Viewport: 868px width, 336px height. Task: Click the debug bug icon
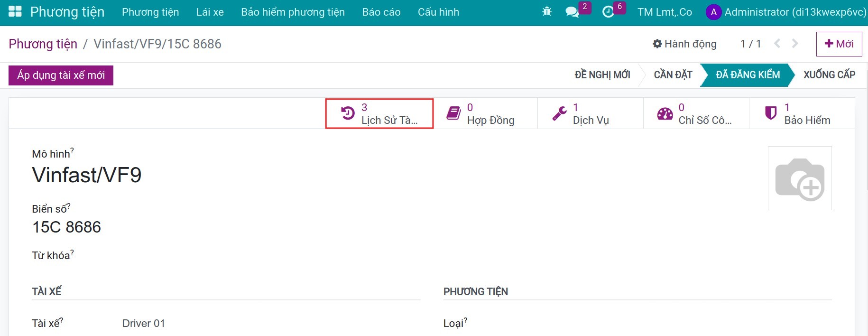pos(547,12)
